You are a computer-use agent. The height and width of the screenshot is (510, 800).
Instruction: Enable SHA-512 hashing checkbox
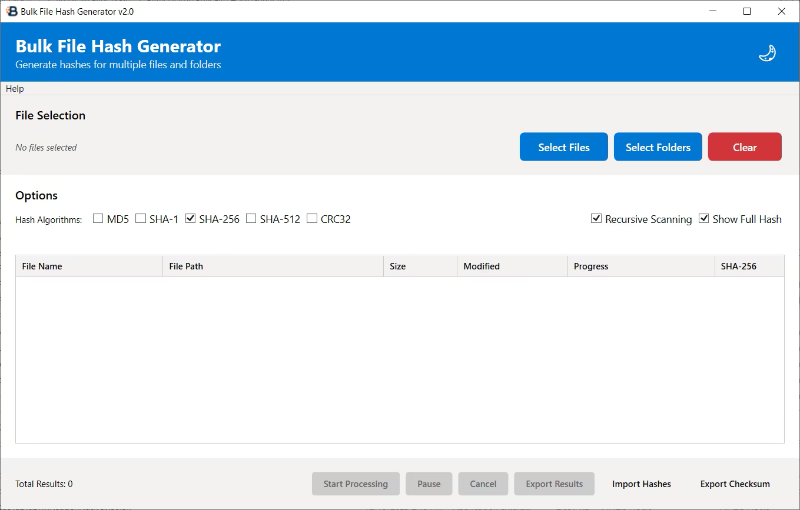(x=252, y=219)
